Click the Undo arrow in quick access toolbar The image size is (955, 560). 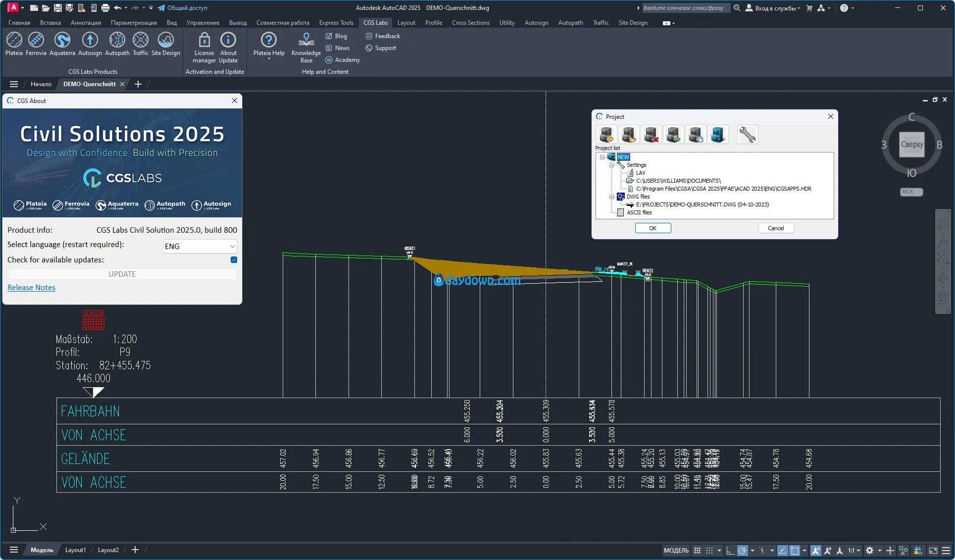(x=117, y=8)
